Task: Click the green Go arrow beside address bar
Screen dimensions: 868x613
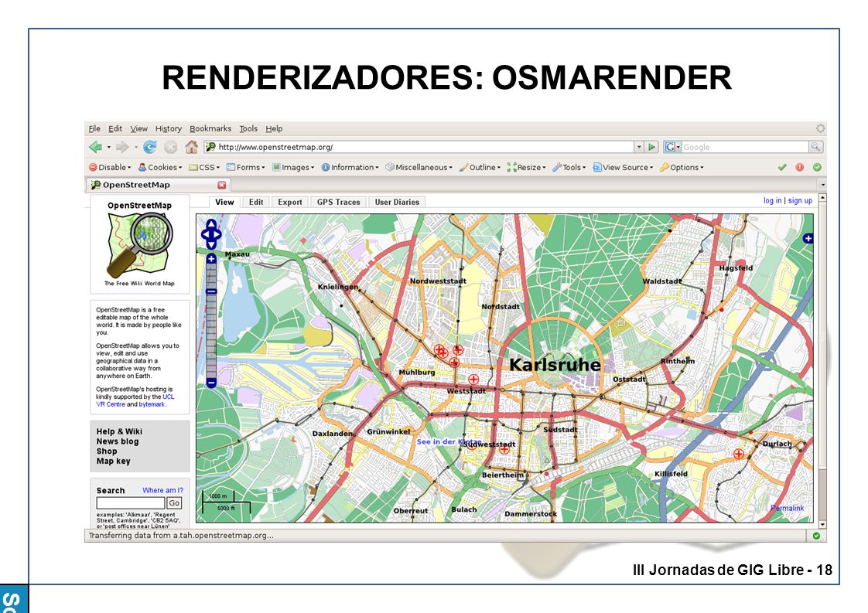Action: [652, 147]
